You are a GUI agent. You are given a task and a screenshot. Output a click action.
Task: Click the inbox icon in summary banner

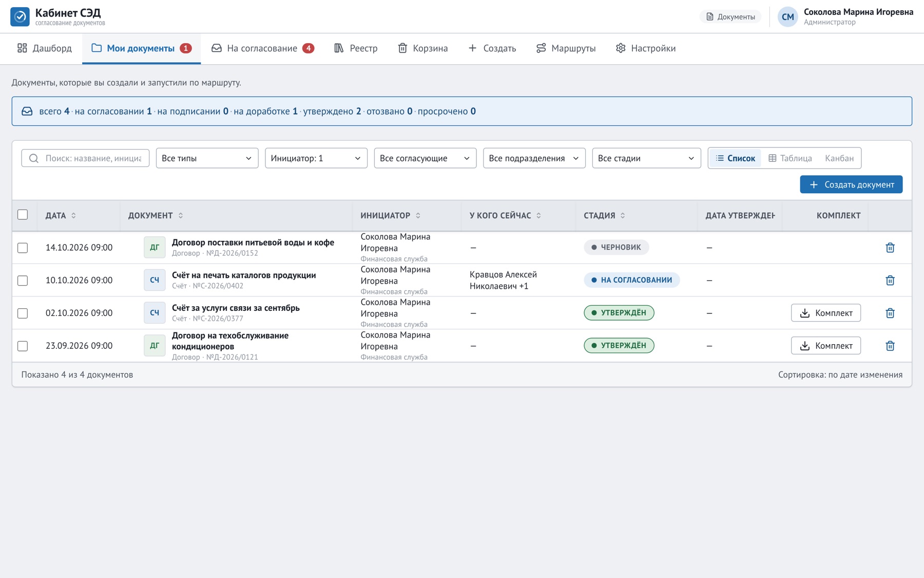27,111
